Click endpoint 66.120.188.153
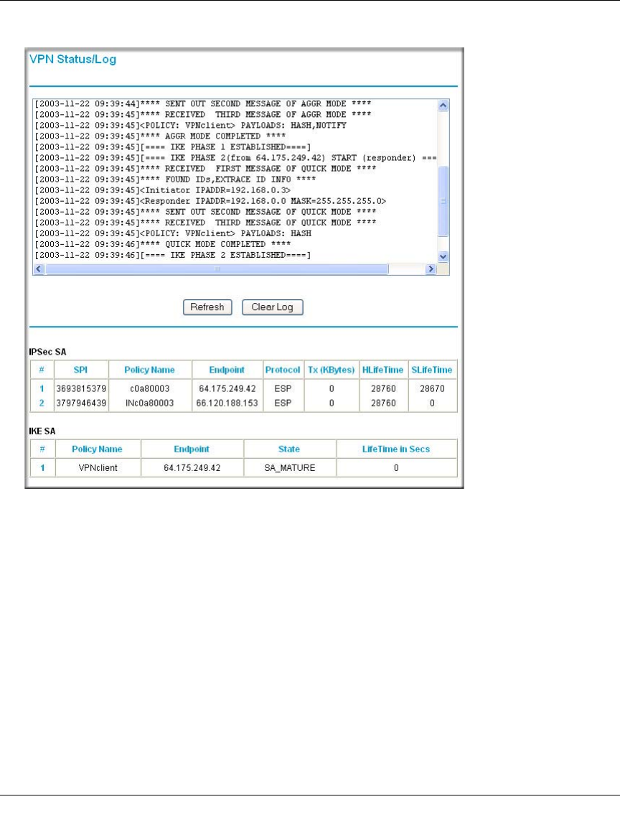 (x=227, y=403)
